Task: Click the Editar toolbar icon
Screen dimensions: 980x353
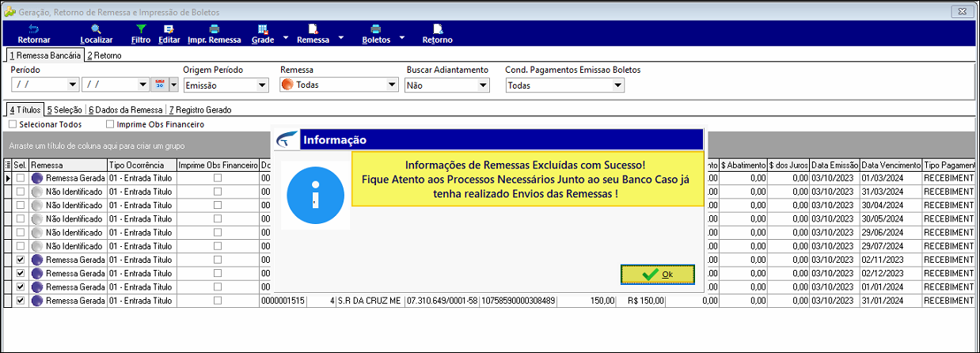Action: coord(169,28)
